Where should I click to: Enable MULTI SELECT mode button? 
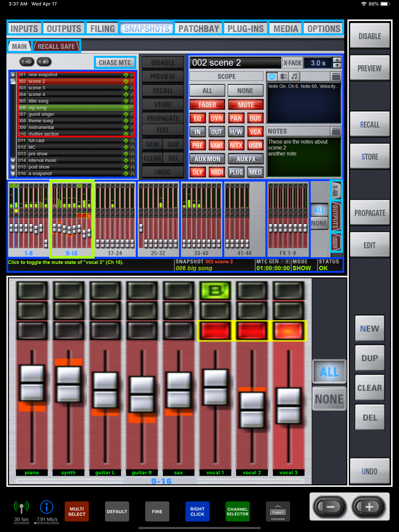[x=77, y=511]
